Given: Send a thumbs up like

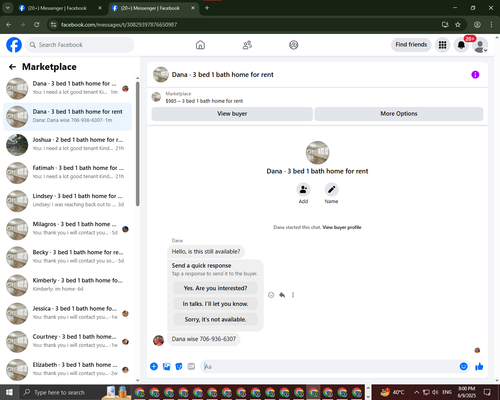Looking at the screenshot, I should pos(479,367).
